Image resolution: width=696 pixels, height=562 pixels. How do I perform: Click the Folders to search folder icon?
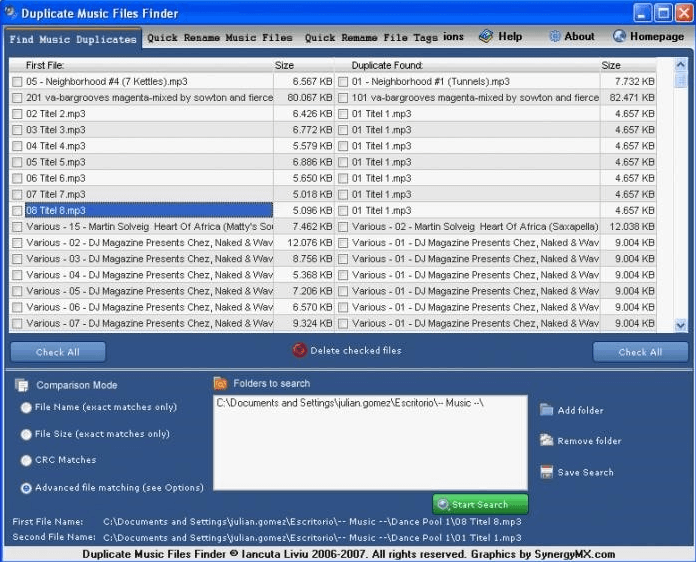(220, 383)
